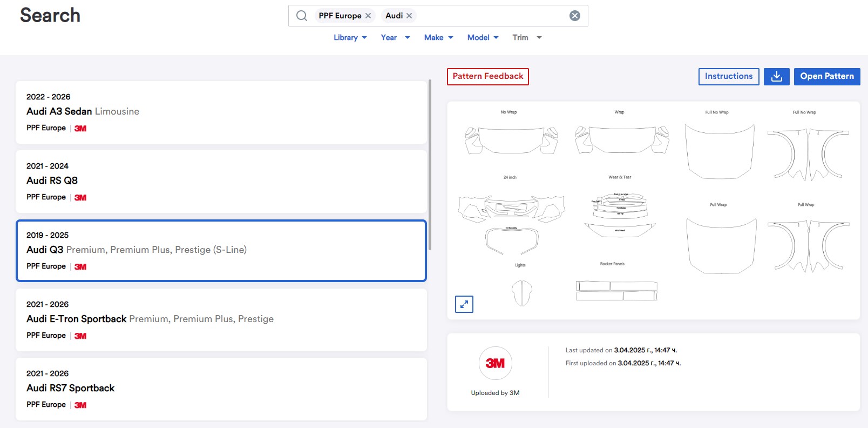Screen dimensions: 868x428
Task: Select the Audi E-Tron Sportback result
Action: pos(221,320)
